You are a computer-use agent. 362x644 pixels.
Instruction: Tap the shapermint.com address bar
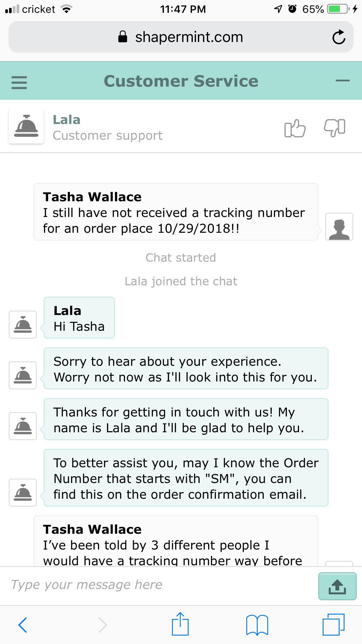point(181,37)
